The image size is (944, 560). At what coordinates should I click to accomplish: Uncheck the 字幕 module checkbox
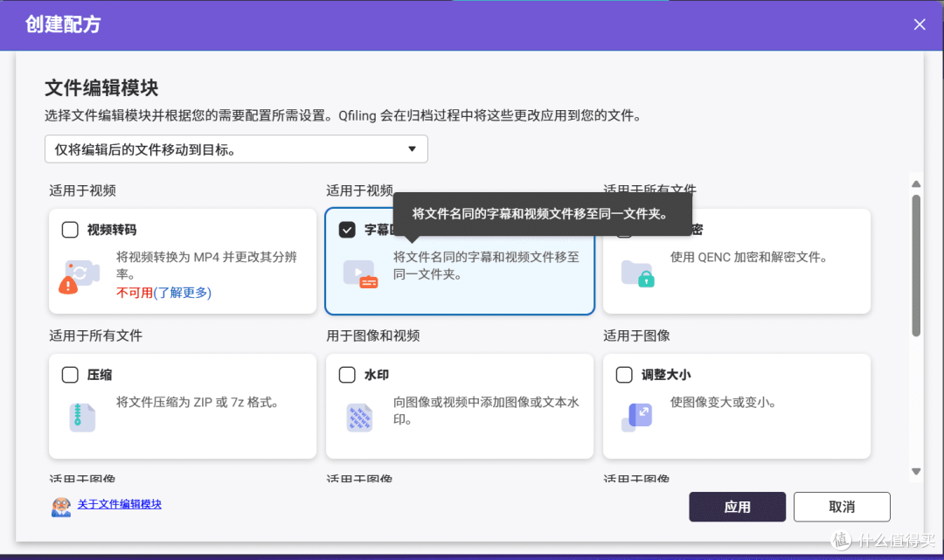(347, 230)
